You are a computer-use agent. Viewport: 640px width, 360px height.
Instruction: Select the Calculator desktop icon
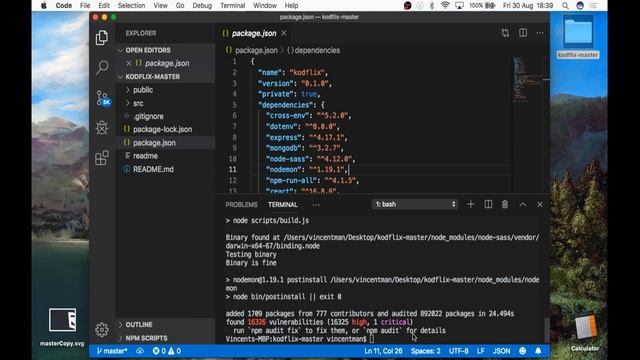(585, 331)
